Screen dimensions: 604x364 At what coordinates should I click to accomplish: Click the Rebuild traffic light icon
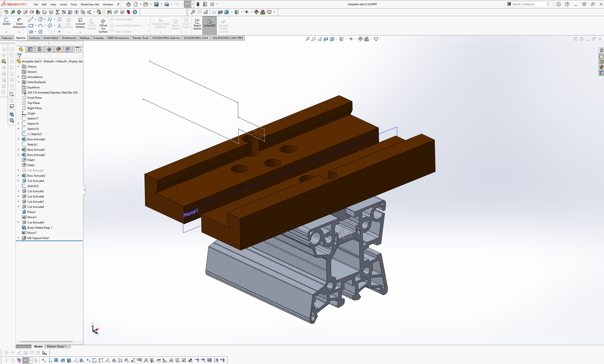point(198,4)
